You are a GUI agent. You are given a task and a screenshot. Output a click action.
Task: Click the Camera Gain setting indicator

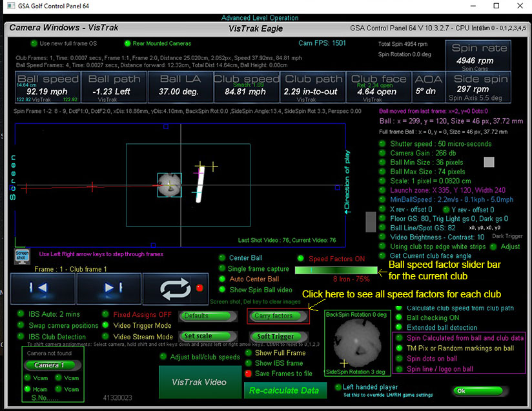coord(382,153)
